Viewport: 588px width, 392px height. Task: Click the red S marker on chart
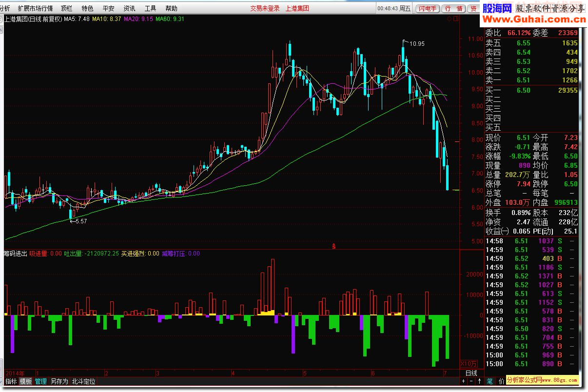(x=334, y=246)
